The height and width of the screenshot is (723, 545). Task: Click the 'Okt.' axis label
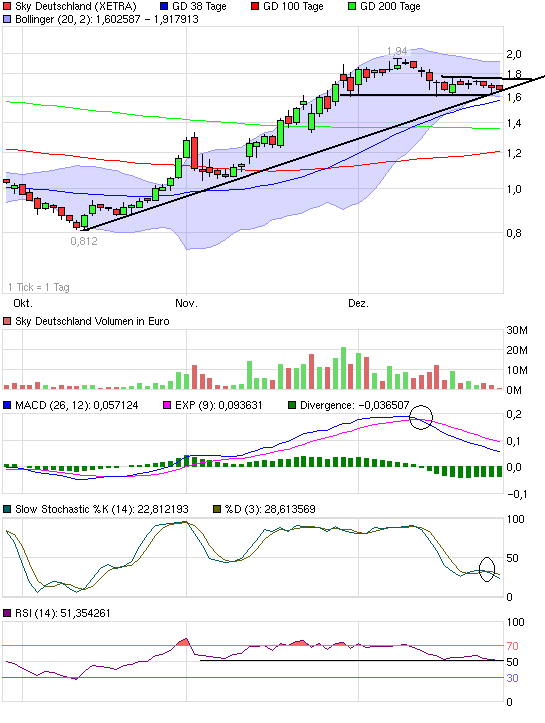point(23,303)
